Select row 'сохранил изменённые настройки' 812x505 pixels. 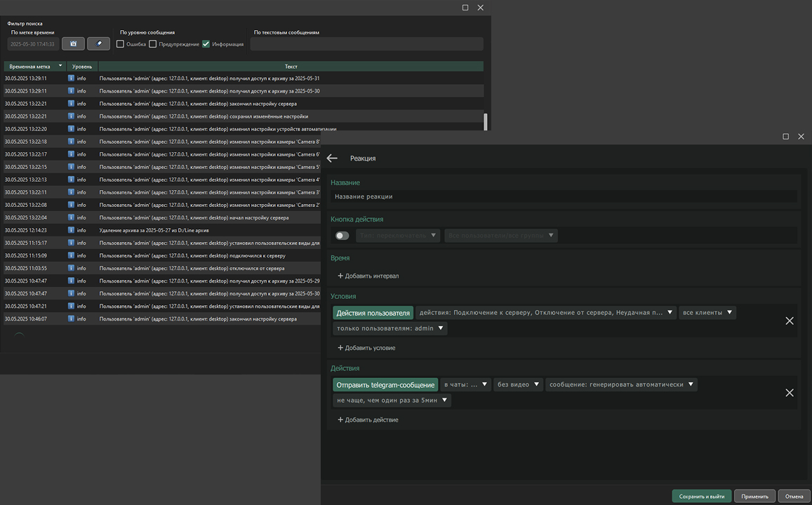pyautogui.click(x=244, y=116)
